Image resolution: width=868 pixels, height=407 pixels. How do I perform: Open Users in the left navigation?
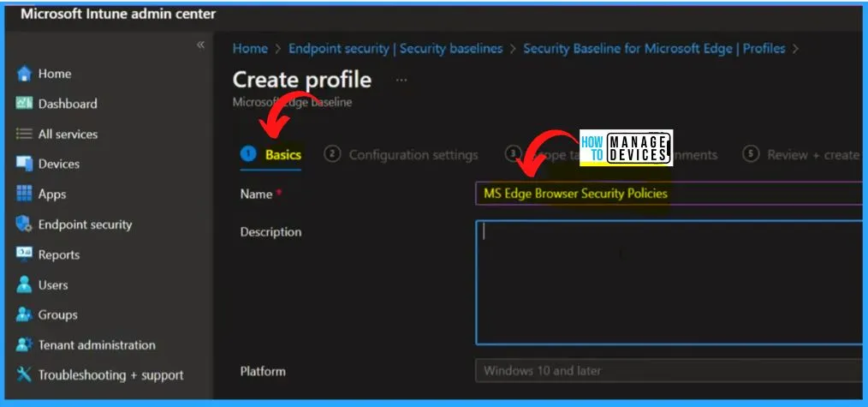(x=53, y=284)
